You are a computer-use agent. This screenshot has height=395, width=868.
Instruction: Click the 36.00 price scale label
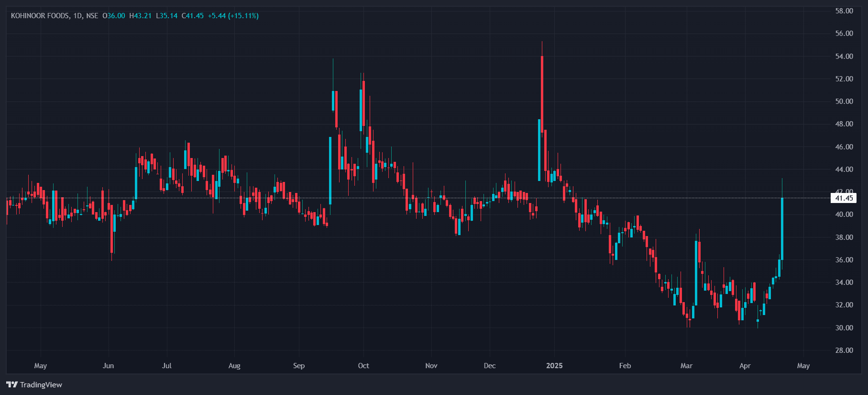[x=844, y=260]
